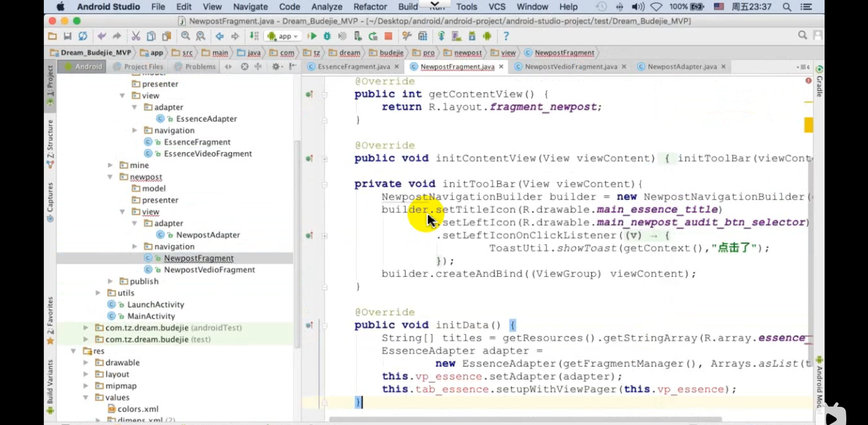The height and width of the screenshot is (425, 868).
Task: Toggle the Build Variants side panel
Action: tap(50, 382)
